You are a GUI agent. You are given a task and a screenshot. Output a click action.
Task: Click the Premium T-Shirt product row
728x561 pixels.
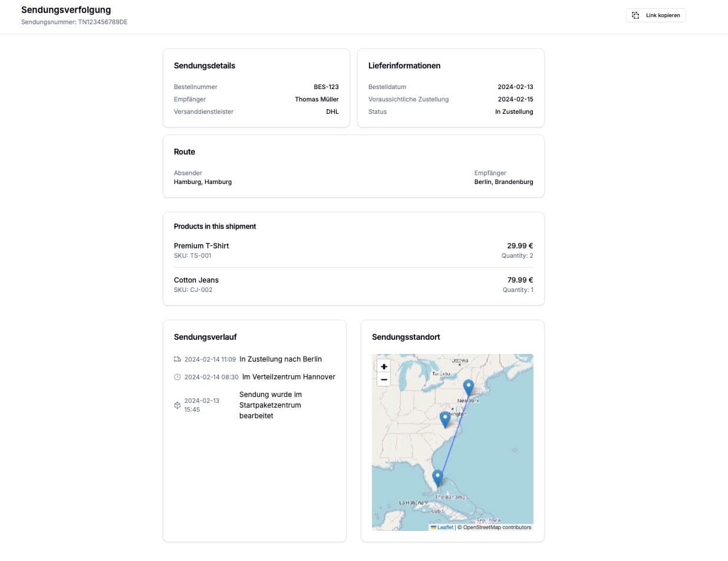coord(354,250)
